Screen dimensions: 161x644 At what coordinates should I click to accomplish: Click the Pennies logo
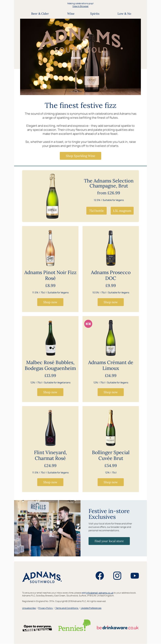(x=74, y=626)
